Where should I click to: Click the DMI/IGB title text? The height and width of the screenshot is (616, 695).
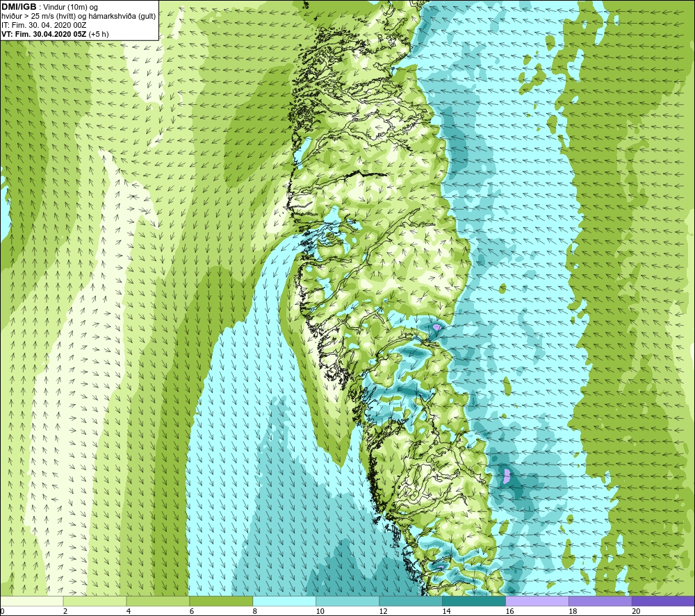(19, 7)
